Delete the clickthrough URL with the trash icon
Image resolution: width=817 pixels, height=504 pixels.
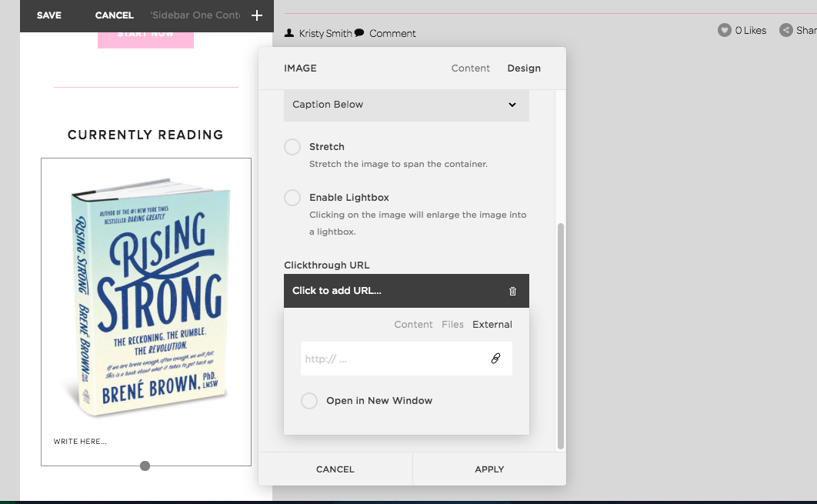pos(512,292)
